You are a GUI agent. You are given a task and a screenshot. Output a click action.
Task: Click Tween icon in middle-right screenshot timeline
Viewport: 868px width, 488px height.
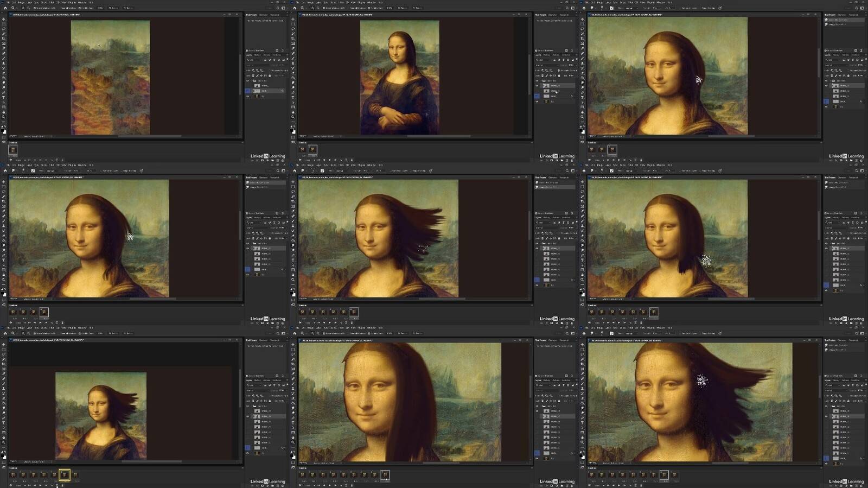(x=630, y=323)
